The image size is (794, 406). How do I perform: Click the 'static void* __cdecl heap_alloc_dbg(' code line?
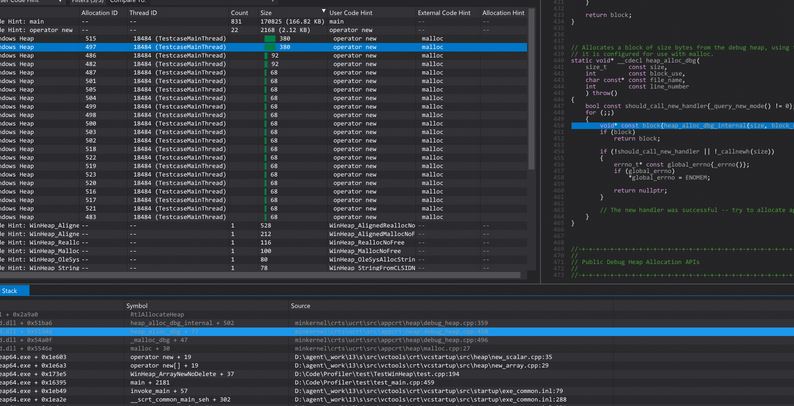[x=635, y=60]
